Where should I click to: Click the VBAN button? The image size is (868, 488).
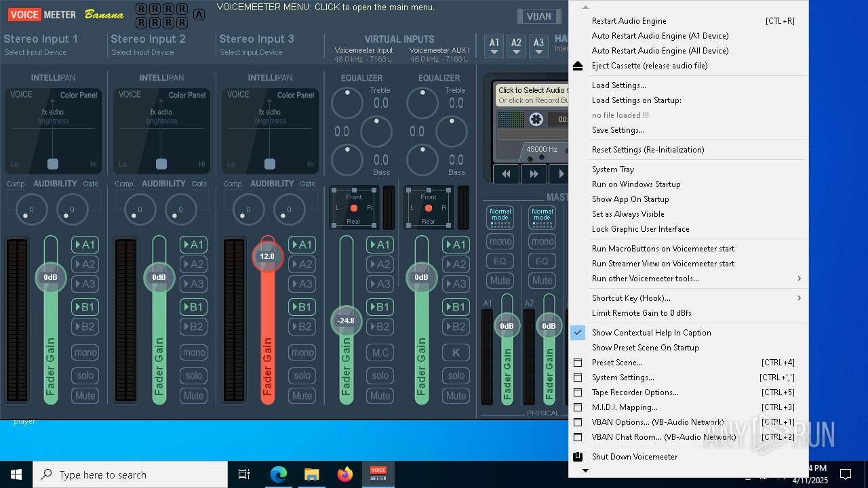pyautogui.click(x=539, y=16)
